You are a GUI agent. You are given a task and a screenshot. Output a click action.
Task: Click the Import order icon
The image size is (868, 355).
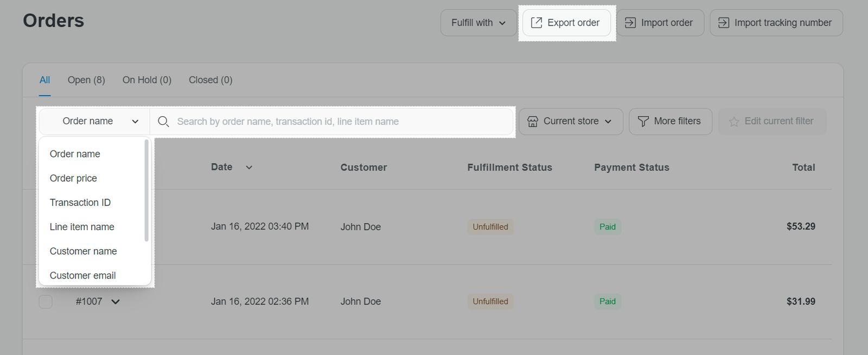630,23
